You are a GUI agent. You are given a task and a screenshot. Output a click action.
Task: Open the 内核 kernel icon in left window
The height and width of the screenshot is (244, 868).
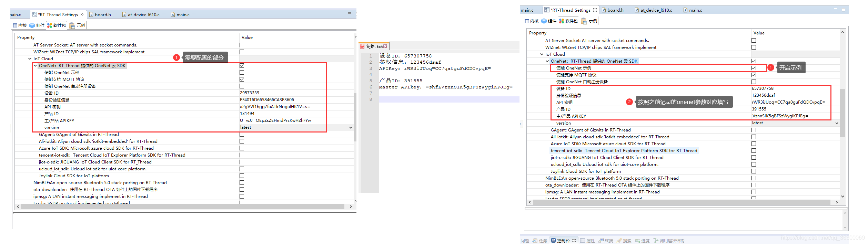tap(15, 25)
